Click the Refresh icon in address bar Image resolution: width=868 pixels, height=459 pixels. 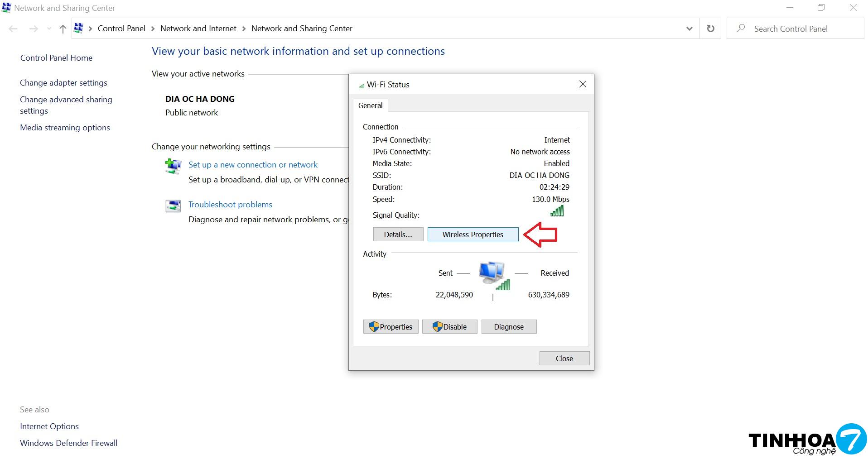[710, 29]
